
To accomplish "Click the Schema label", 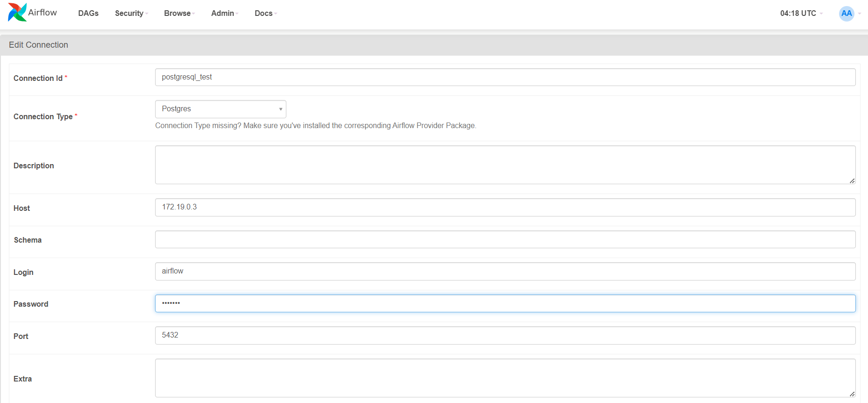I will click(28, 240).
